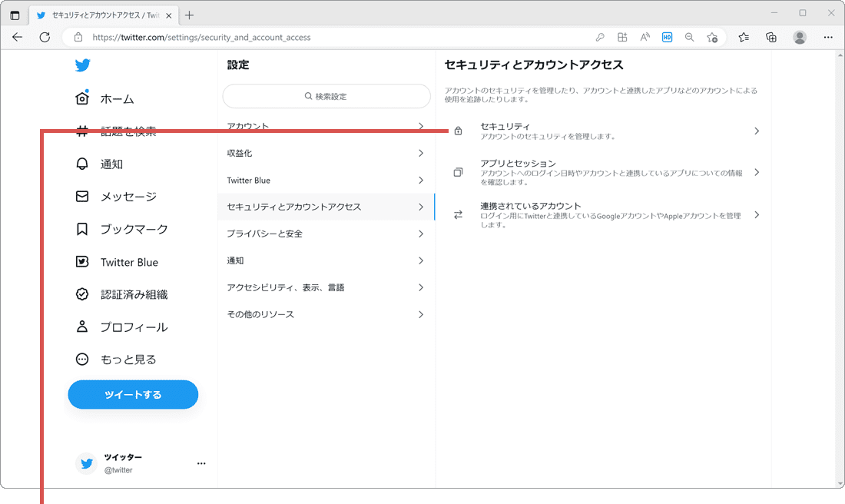
Task: Open 認証済み組織 via its checkmark icon
Action: tap(82, 293)
